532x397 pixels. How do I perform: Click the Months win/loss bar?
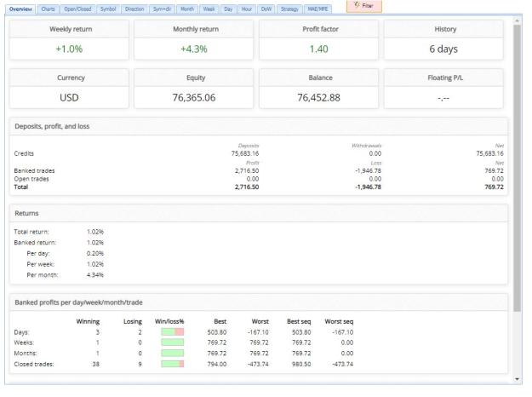point(172,354)
